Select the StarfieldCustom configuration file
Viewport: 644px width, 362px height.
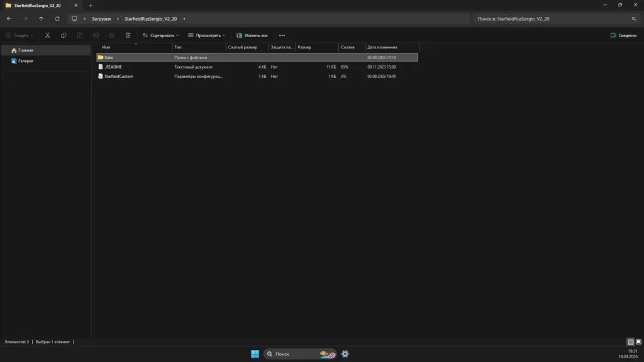pyautogui.click(x=257, y=76)
